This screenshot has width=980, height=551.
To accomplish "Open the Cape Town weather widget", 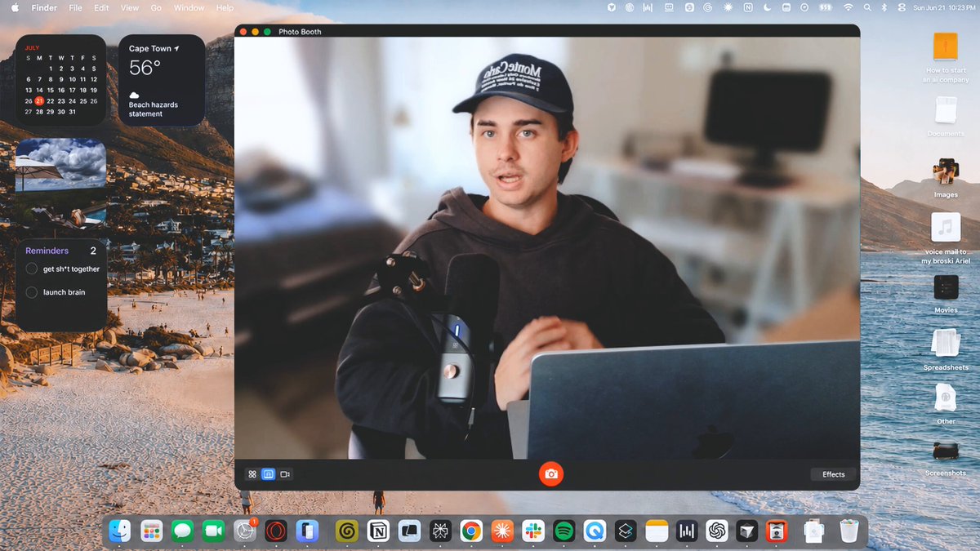I will click(x=162, y=80).
